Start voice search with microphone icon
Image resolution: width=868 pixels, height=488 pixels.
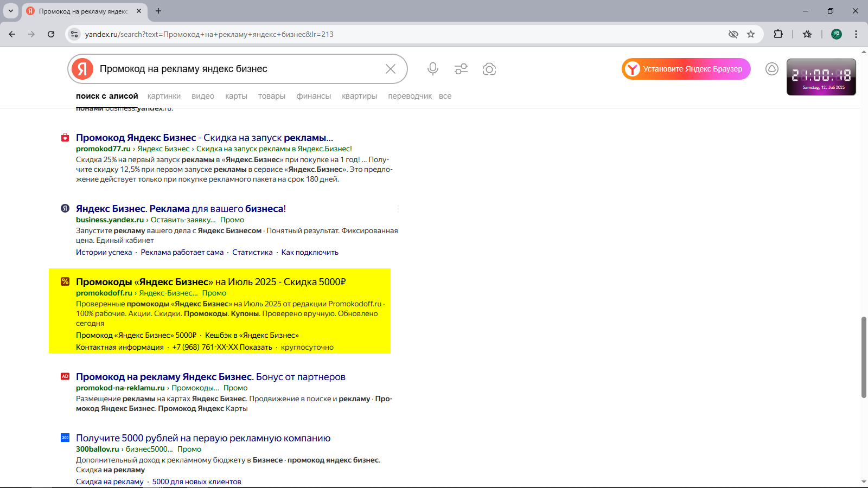click(432, 69)
